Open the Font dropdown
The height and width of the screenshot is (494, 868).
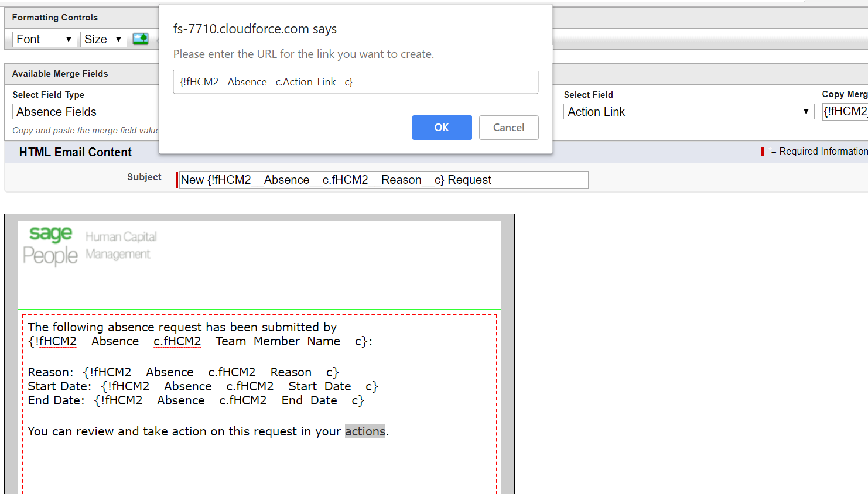click(44, 39)
